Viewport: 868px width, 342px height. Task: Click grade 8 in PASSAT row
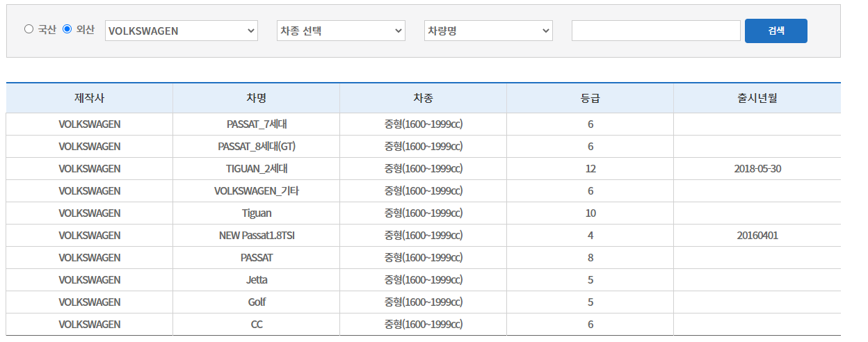click(x=590, y=258)
